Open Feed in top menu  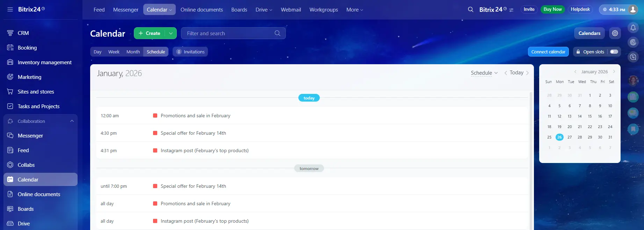99,9
